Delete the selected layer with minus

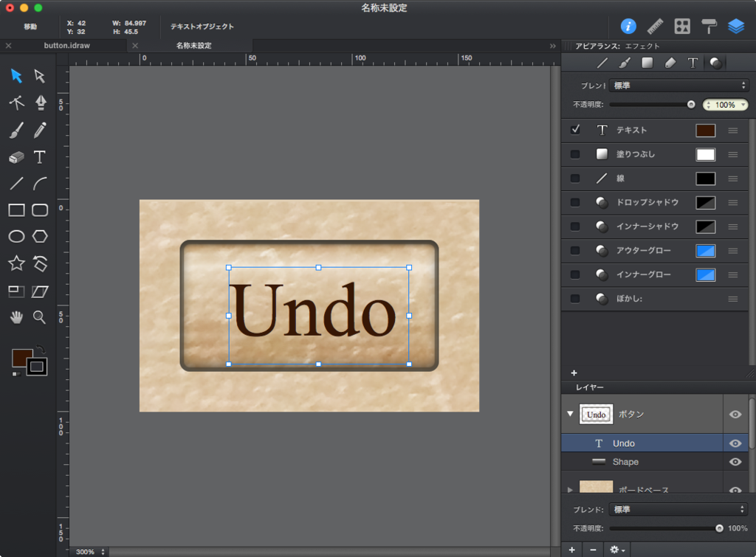pos(593,550)
